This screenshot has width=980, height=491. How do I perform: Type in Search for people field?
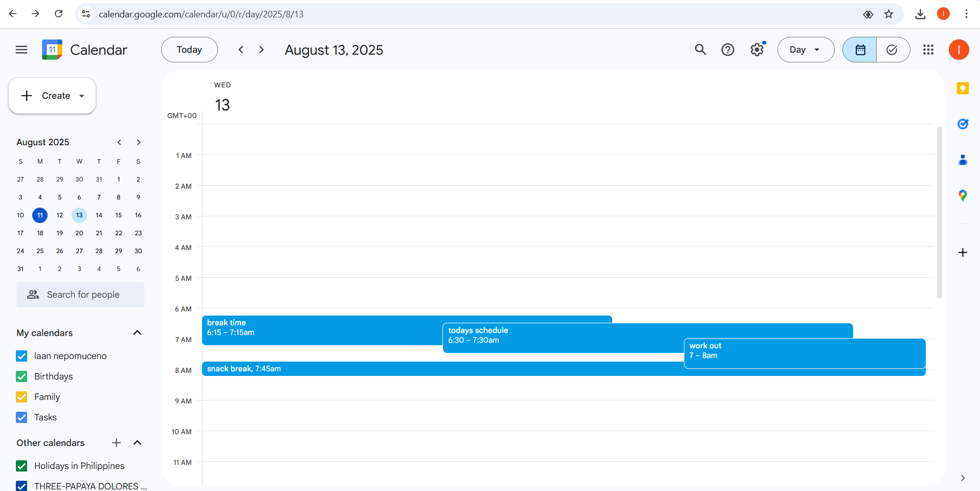(x=83, y=295)
